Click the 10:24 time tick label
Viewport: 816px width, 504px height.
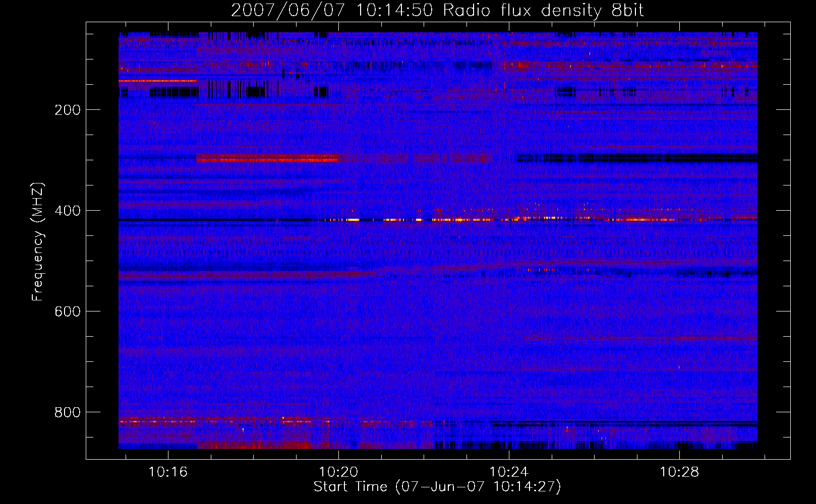509,472
